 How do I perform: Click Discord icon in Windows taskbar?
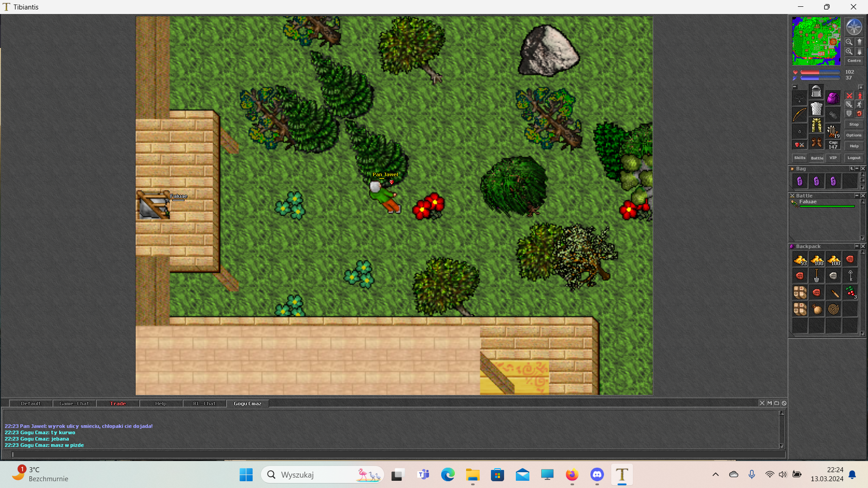[597, 475]
